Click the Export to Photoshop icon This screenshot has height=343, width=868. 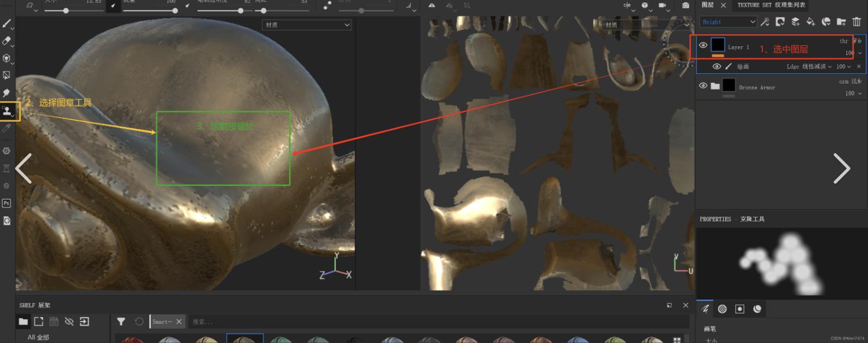(7, 203)
